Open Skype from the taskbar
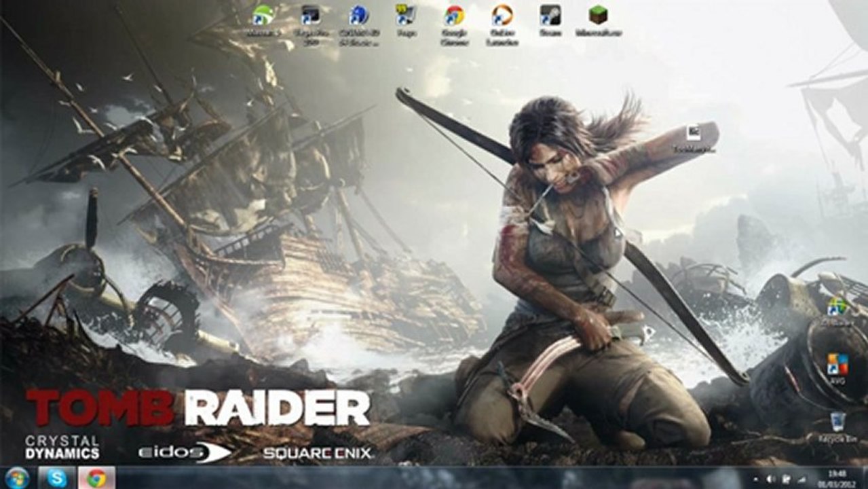The height and width of the screenshot is (489, 868). (x=57, y=477)
